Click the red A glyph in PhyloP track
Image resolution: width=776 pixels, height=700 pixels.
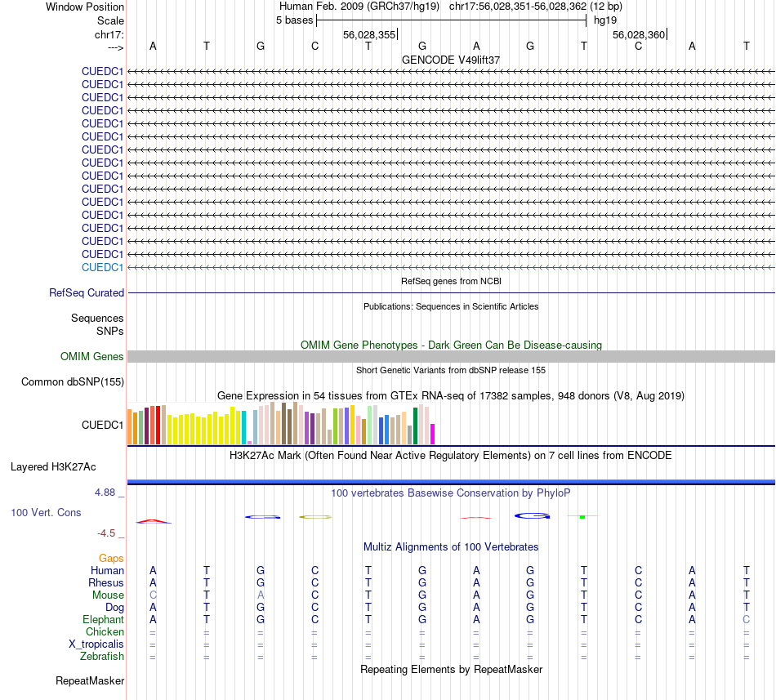pos(154,521)
